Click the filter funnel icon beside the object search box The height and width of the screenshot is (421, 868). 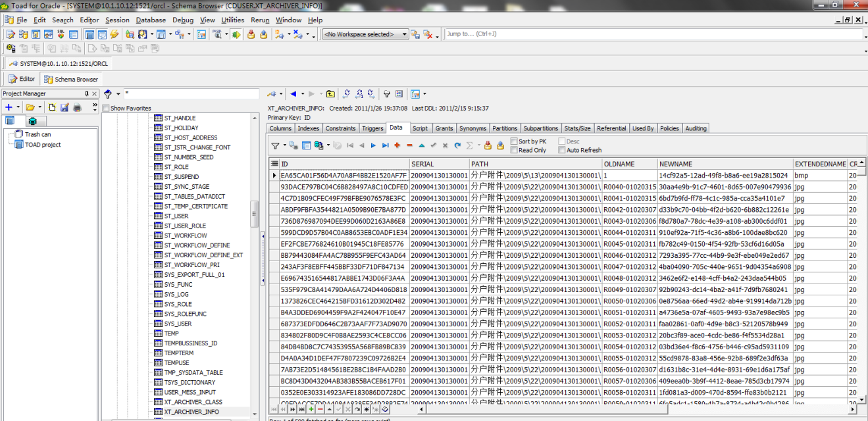(x=108, y=94)
